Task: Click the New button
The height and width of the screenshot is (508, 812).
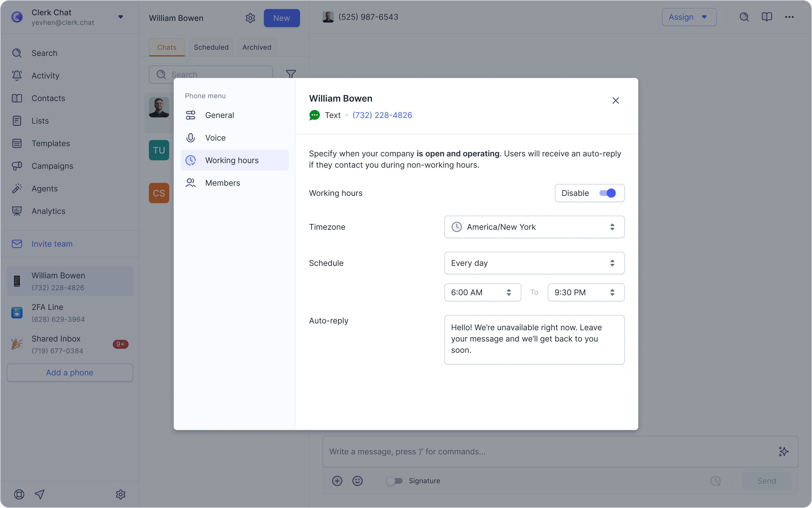Action: coord(281,18)
